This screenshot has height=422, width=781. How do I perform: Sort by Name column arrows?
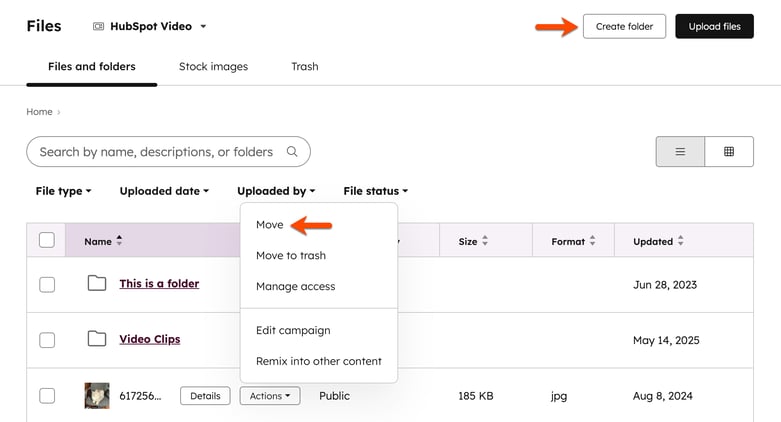(x=119, y=241)
